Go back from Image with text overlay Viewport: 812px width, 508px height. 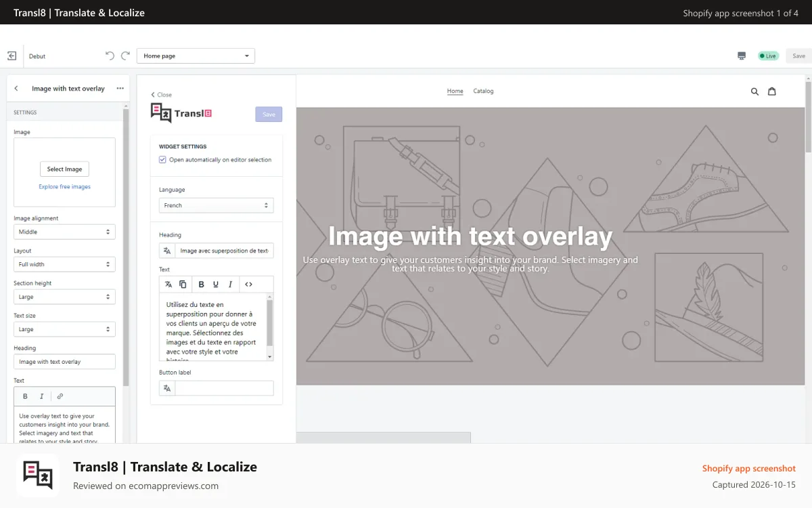tap(16, 88)
